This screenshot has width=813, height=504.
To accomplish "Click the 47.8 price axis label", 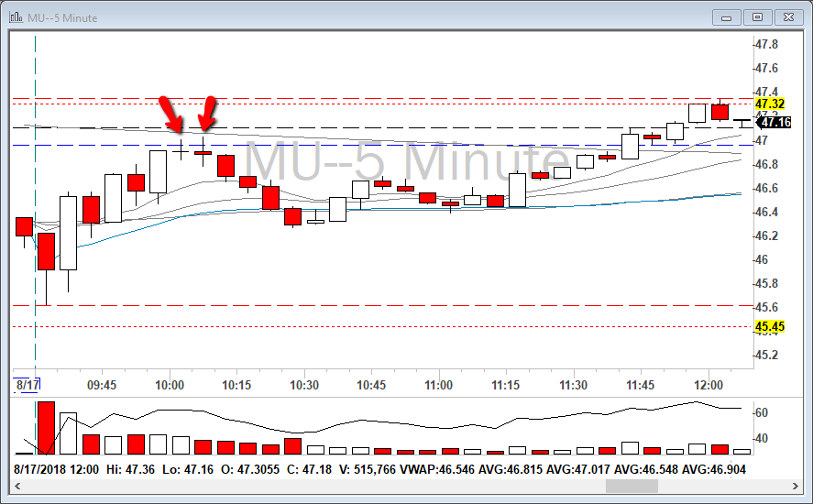I will pyautogui.click(x=766, y=45).
